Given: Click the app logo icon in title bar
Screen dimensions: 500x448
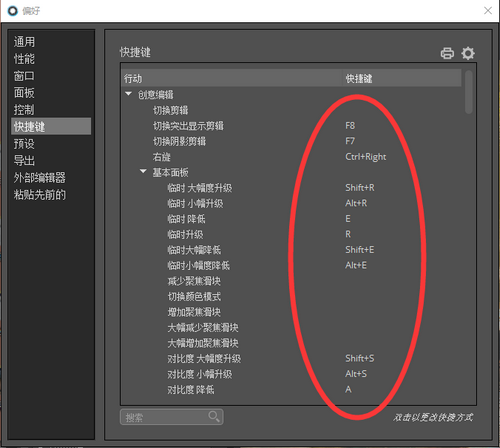Looking at the screenshot, I should coord(12,11).
